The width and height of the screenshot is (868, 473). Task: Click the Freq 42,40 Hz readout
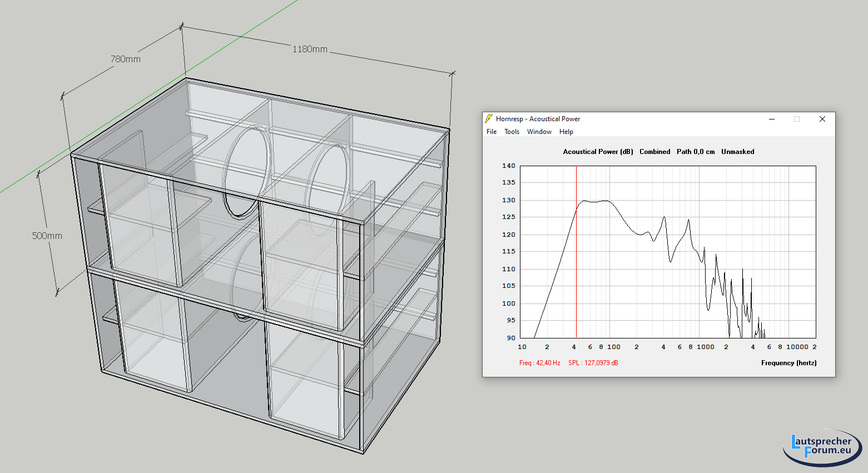(539, 363)
